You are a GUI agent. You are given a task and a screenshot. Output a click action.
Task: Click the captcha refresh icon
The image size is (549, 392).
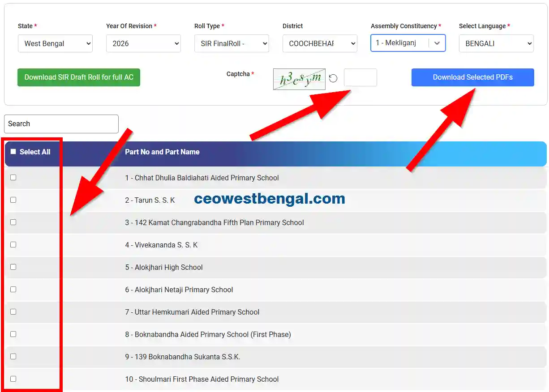pyautogui.click(x=333, y=79)
